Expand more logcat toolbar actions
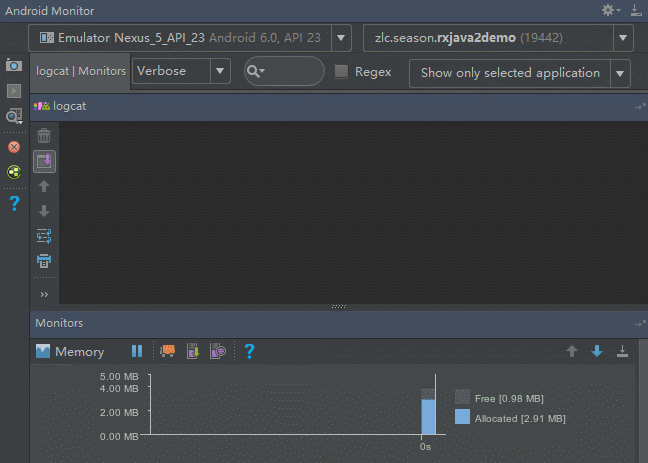Viewport: 648px width, 463px height. point(44,295)
